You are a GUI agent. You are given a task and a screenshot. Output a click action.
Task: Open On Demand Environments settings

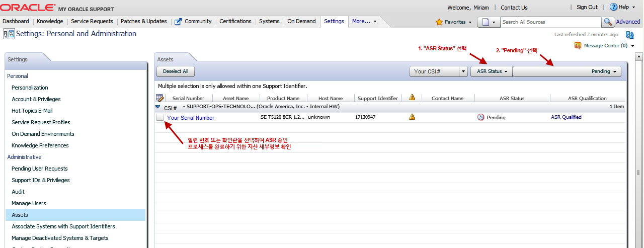point(43,134)
